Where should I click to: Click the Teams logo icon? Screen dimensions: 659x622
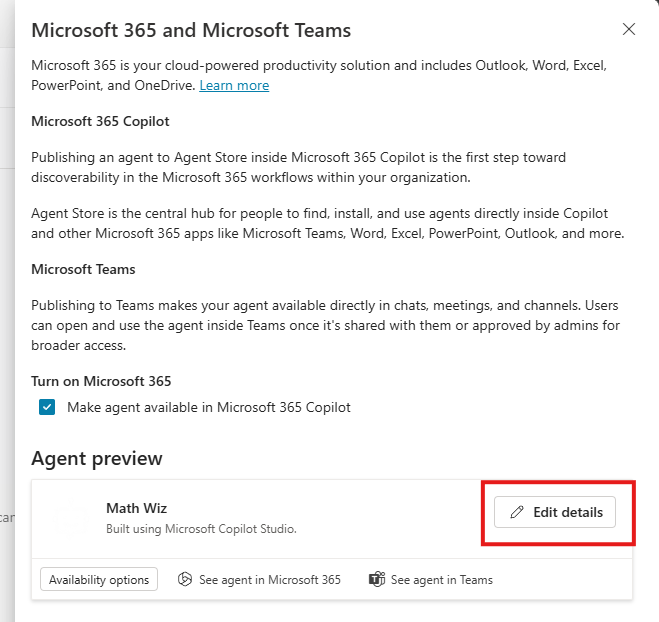click(377, 580)
